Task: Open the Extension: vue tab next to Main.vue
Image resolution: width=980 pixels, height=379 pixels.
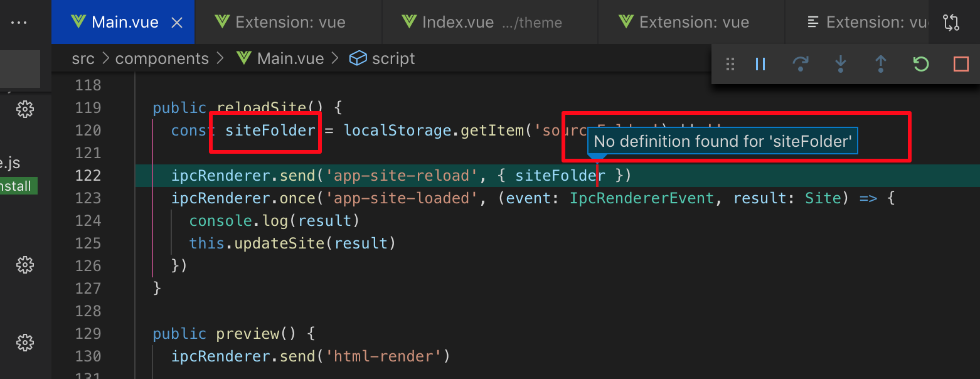Action: tap(289, 22)
